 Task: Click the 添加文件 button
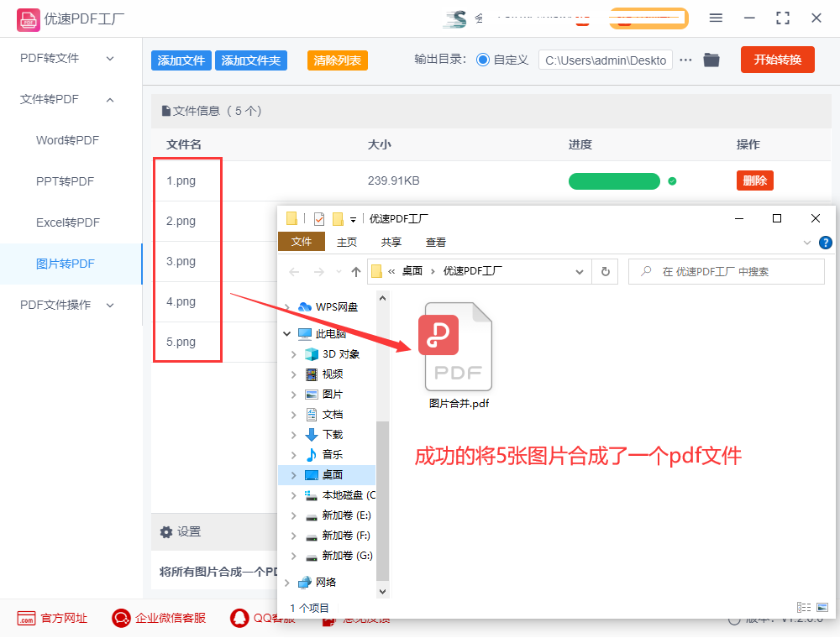(x=181, y=60)
